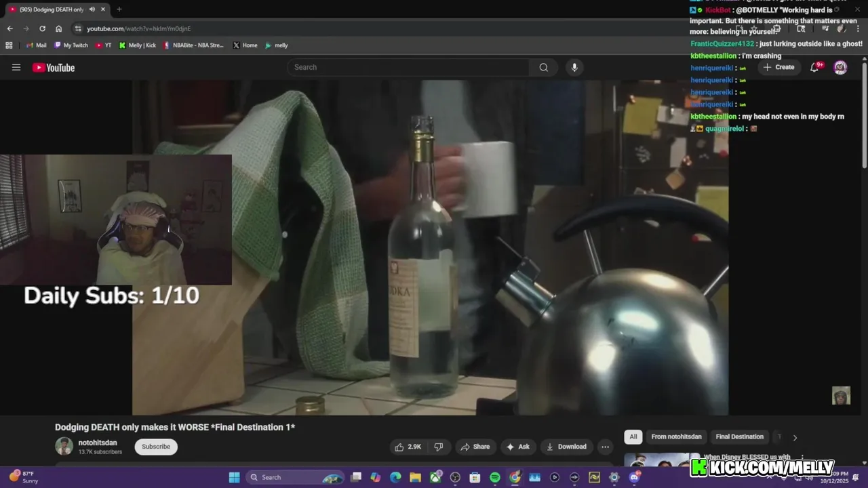The width and height of the screenshot is (868, 488).
Task: Click the Create button
Action: click(778, 67)
